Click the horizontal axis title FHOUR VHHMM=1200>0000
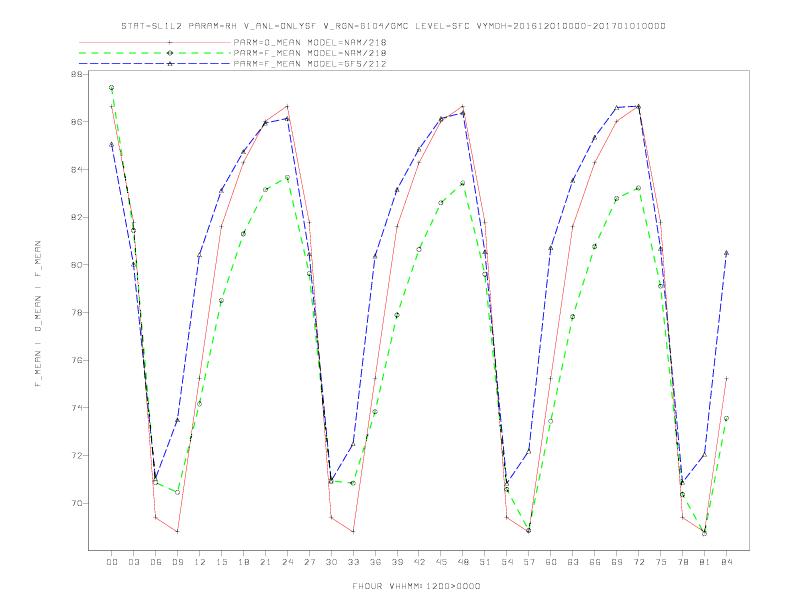Screen dimensions: 792x612 (416, 586)
